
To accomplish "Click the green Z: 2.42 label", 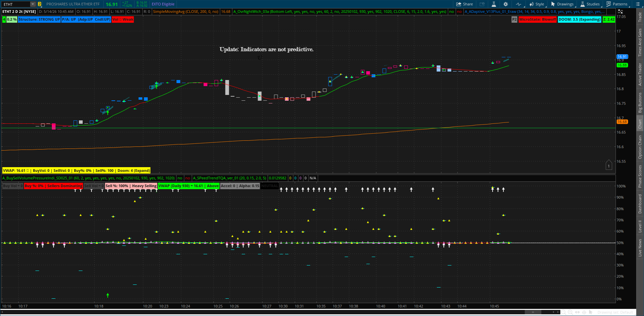I will pyautogui.click(x=609, y=19).
